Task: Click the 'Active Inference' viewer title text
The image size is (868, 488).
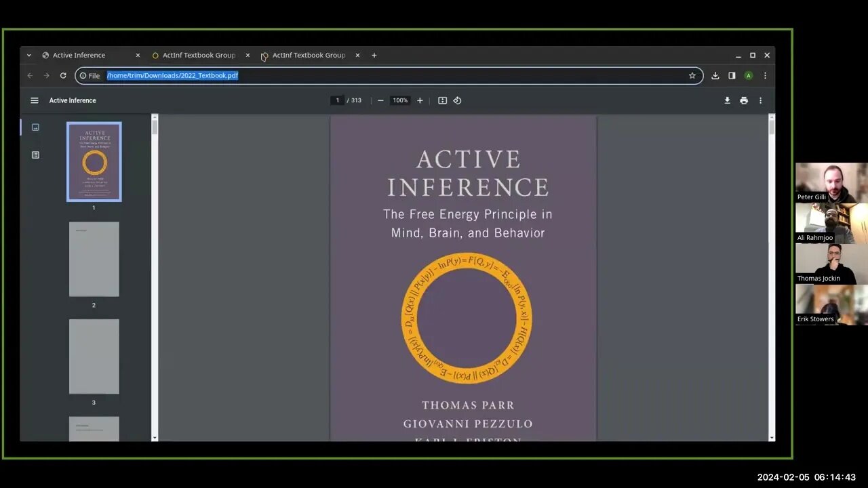Action: tap(73, 100)
